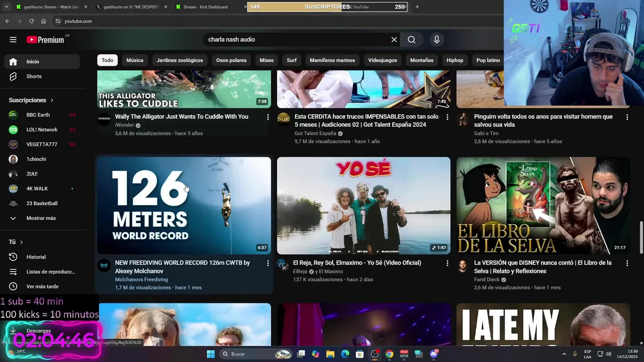Screen dimensions: 644x362
Task: Open OBS Studio from the taskbar
Action: [x=374, y=354]
